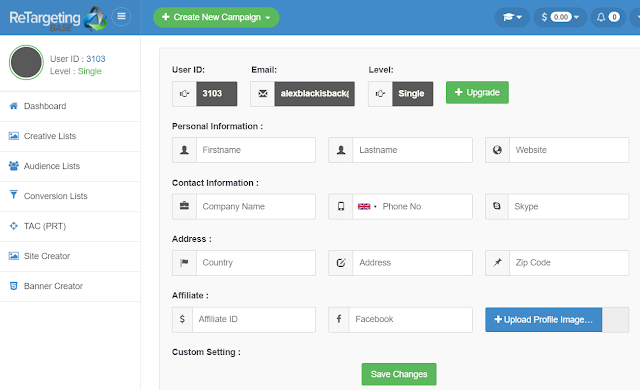Focus the Lastname input field

(413, 150)
